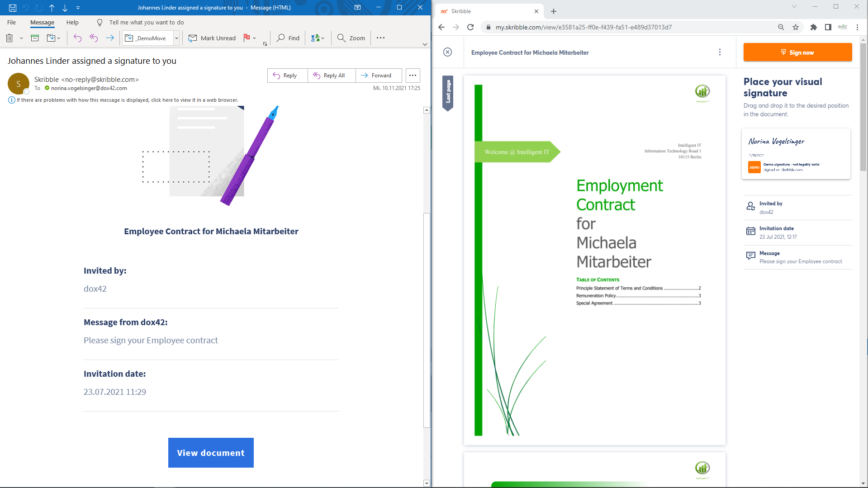Open the dox42 browser profile icon
The height and width of the screenshot is (488, 868).
(842, 27)
